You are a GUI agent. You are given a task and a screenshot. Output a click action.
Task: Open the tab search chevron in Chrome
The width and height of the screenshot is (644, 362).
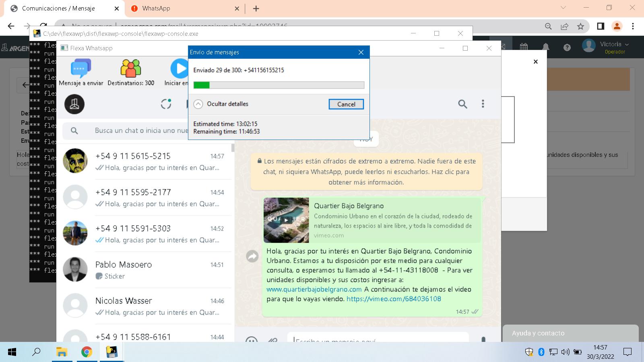pos(563,8)
